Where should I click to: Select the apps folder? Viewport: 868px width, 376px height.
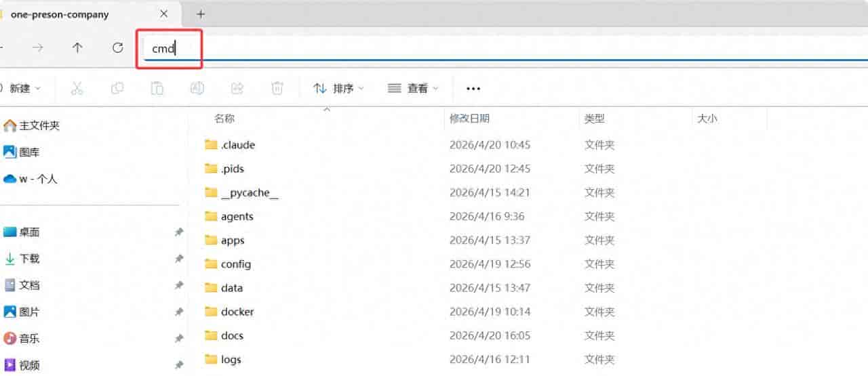tap(233, 241)
